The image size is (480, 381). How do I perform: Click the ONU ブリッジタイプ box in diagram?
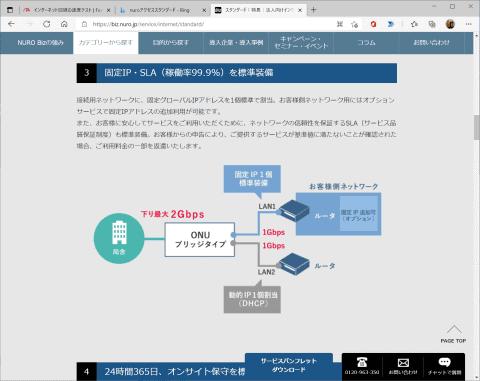tap(200, 239)
